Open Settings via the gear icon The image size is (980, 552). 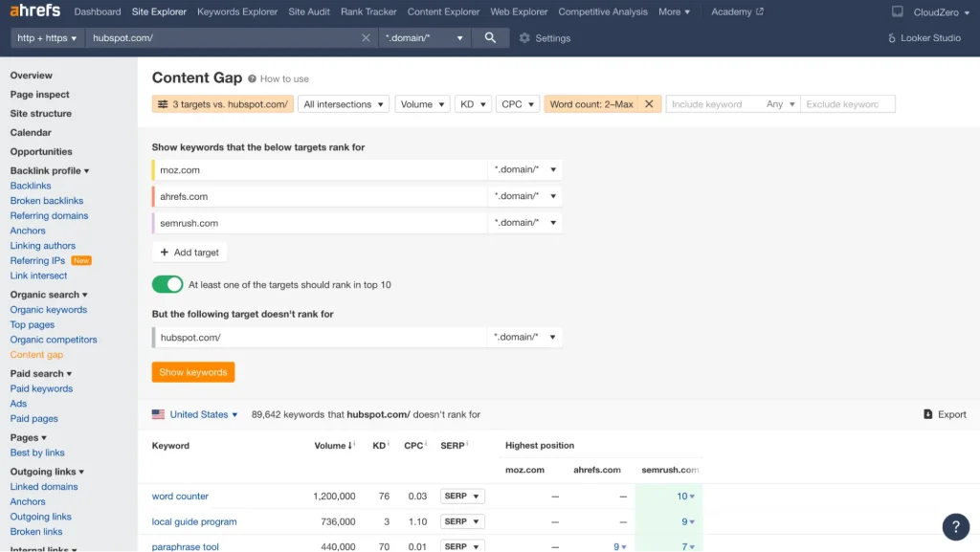coord(524,38)
